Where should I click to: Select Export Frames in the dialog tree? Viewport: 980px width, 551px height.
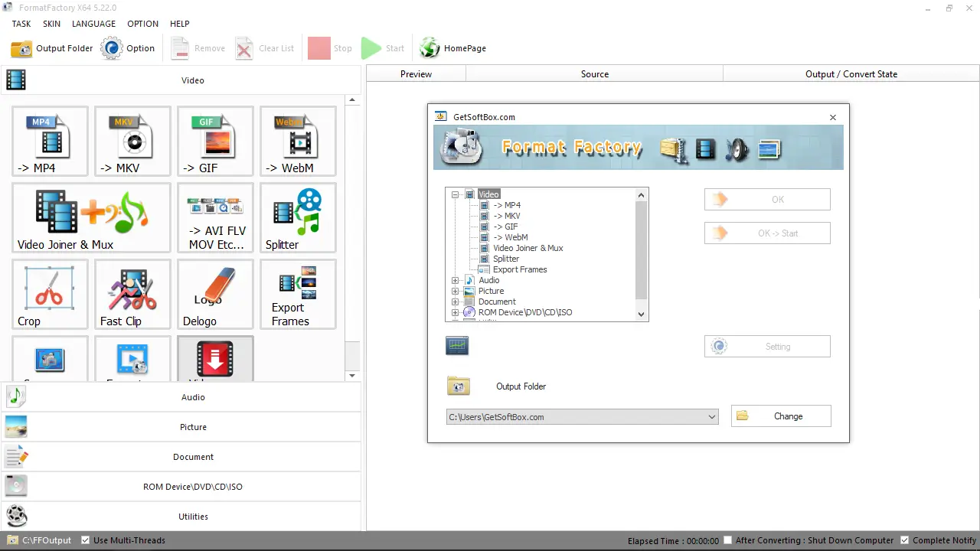tap(520, 269)
